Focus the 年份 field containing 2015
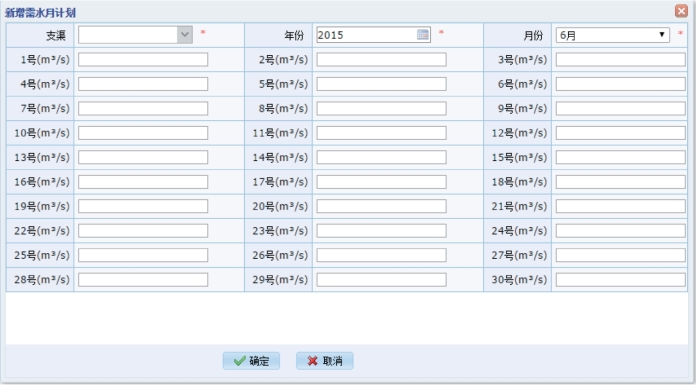 pos(367,35)
